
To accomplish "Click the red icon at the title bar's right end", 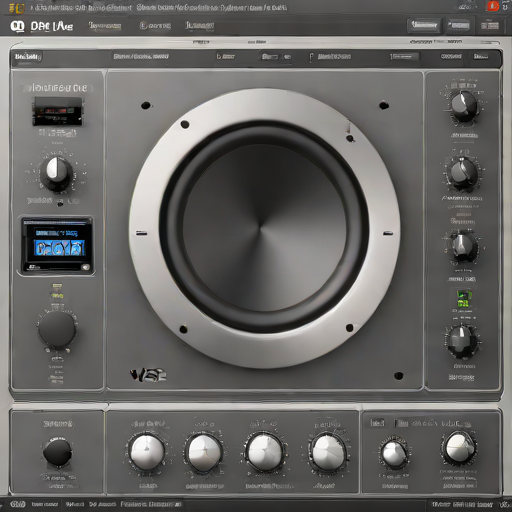I will pos(493,7).
